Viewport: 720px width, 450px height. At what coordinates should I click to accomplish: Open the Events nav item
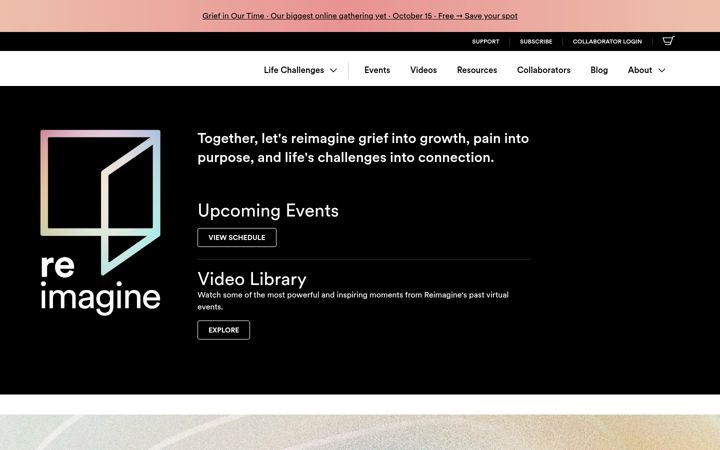(x=377, y=70)
